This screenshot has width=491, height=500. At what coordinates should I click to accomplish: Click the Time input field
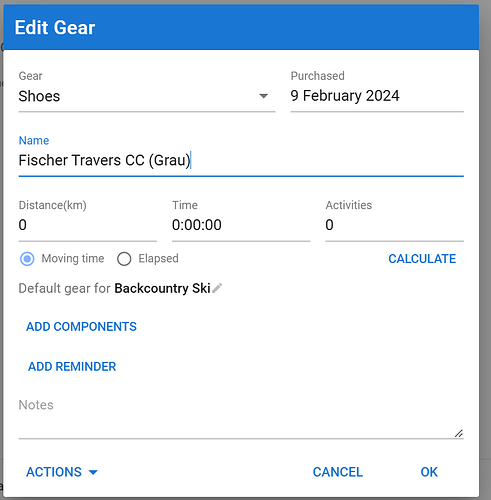click(x=241, y=225)
